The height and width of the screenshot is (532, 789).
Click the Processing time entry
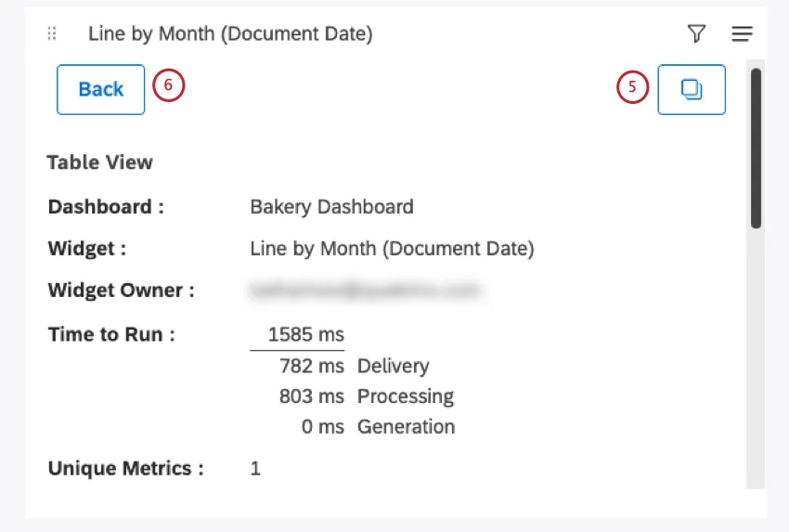pos(366,396)
